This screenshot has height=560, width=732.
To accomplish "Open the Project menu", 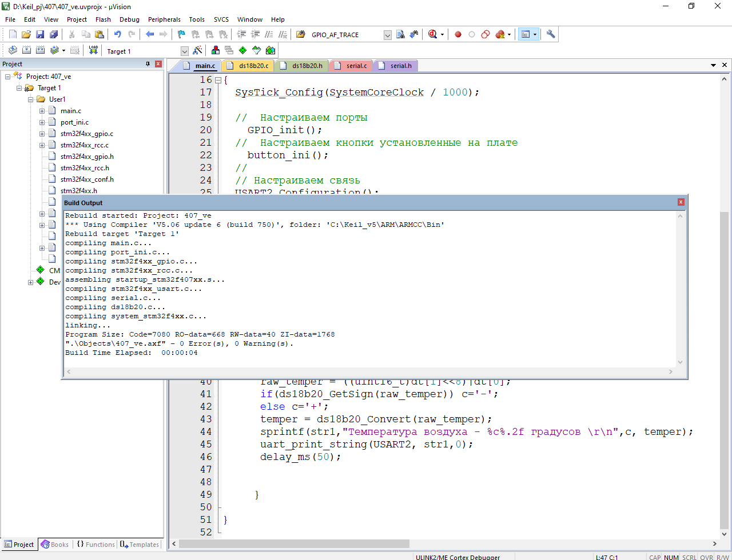I will 77,19.
